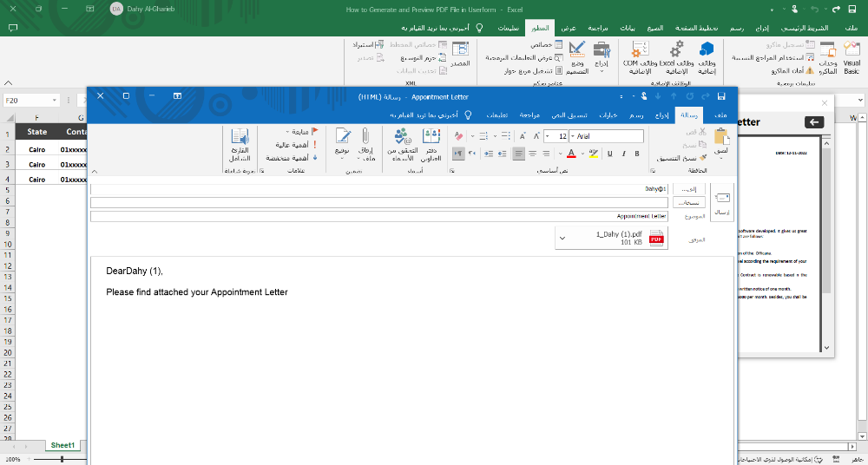
Task: Open Add-ins blue hexagon icon in Excel
Action: point(707,49)
